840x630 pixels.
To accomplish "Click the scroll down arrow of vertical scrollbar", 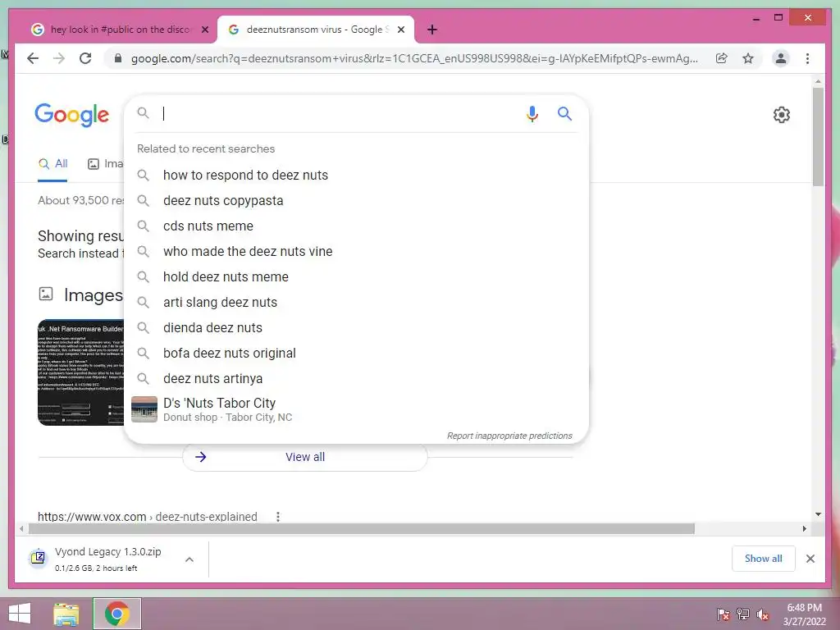I will click(x=818, y=514).
